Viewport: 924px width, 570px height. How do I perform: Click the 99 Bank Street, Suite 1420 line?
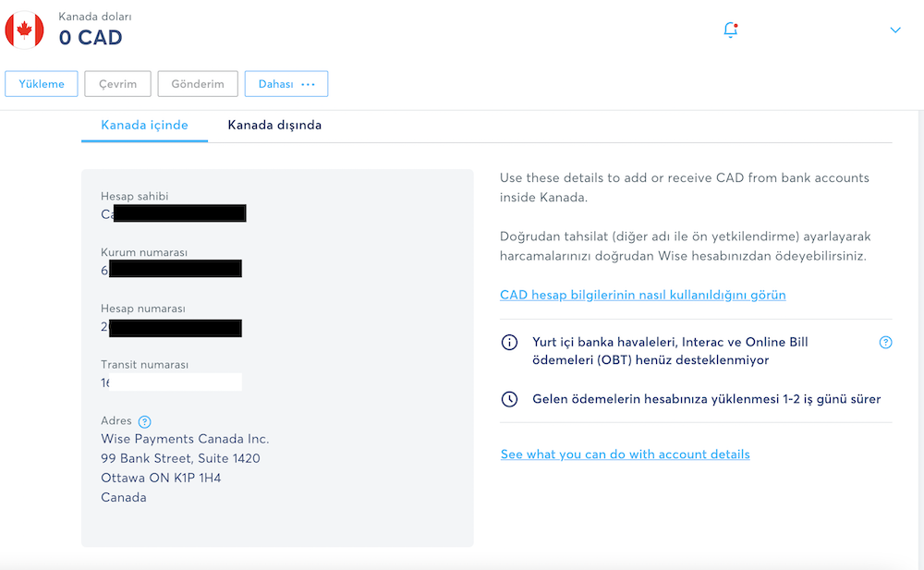[180, 458]
